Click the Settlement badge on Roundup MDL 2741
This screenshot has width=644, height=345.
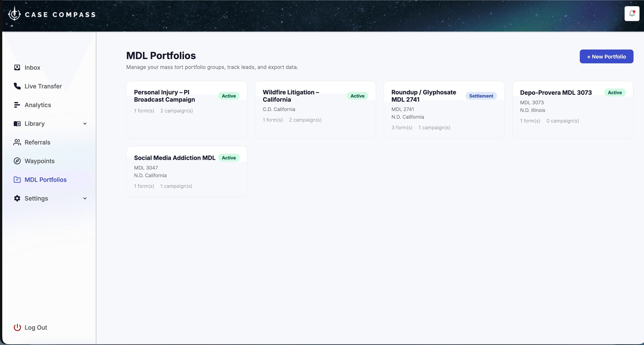481,96
